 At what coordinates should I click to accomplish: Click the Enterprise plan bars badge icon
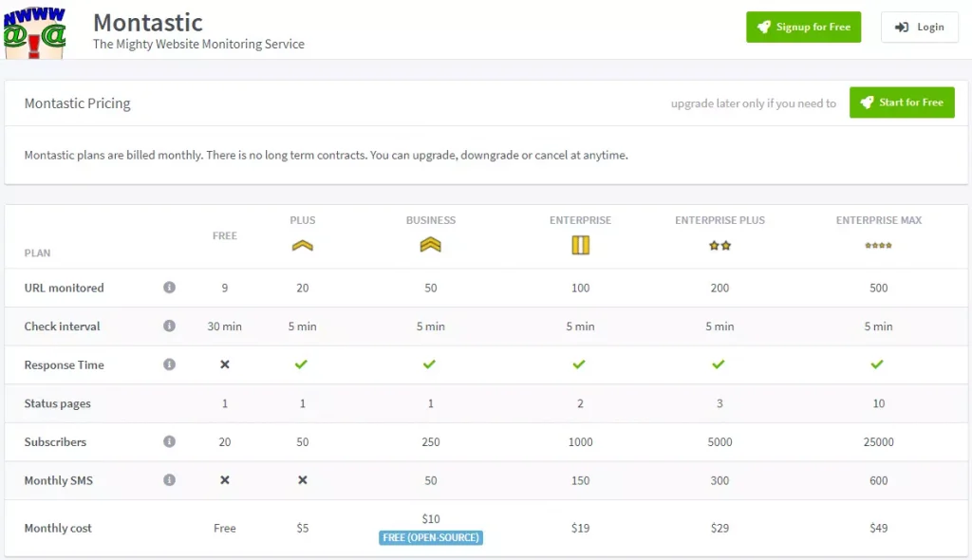(x=580, y=245)
